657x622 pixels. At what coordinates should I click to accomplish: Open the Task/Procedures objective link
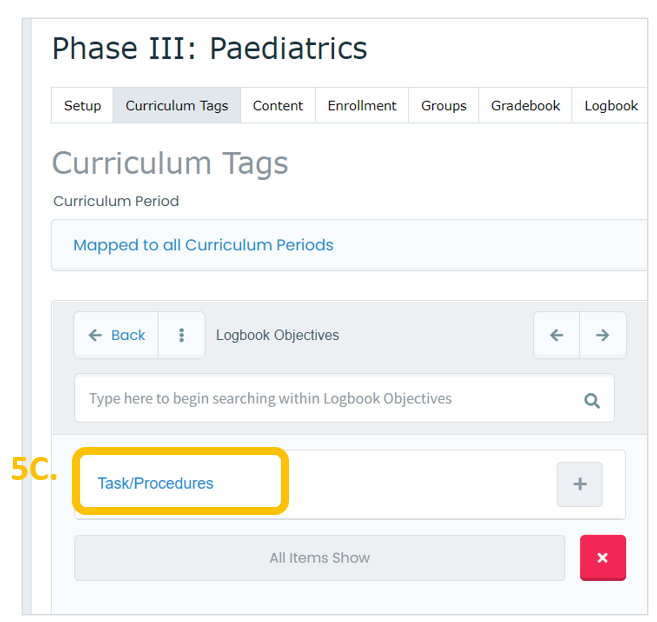click(155, 483)
